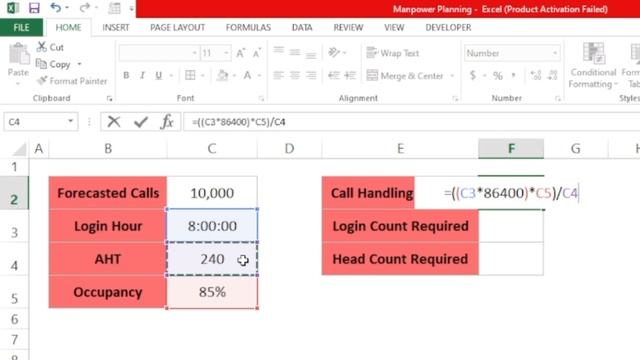
Task: Click the Comma Style icon
Action: [513, 75]
